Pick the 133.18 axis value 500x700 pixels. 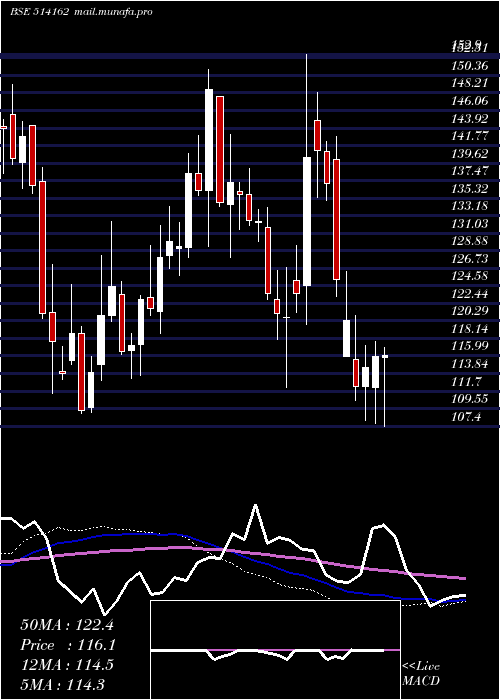point(469,206)
